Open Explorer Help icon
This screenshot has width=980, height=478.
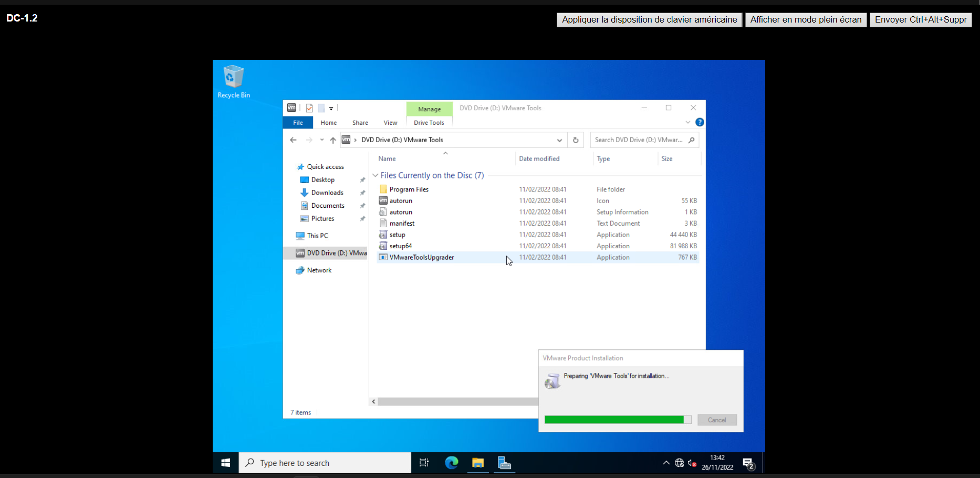(x=700, y=122)
